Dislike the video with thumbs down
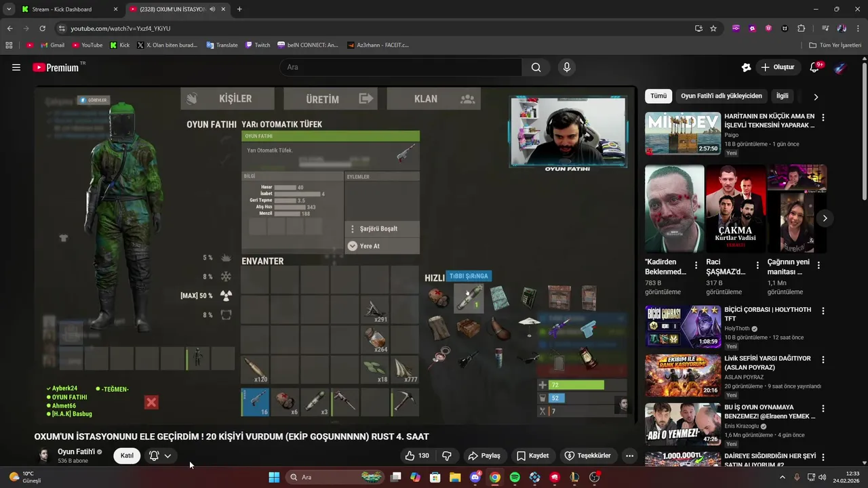Viewport: 868px width, 488px height. point(447,455)
